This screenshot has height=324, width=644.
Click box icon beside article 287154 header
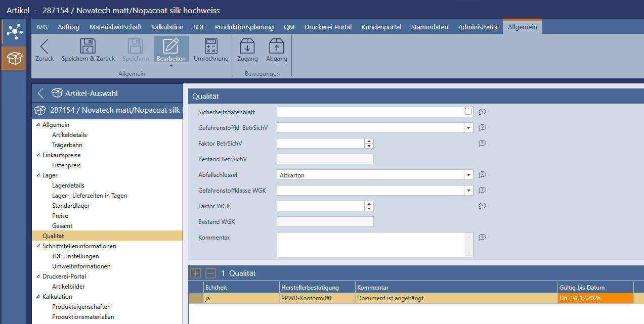40,110
